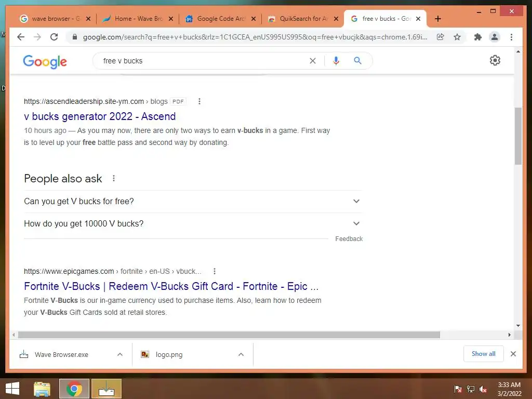Image resolution: width=532 pixels, height=399 pixels.
Task: Reload the current page
Action: 54,37
